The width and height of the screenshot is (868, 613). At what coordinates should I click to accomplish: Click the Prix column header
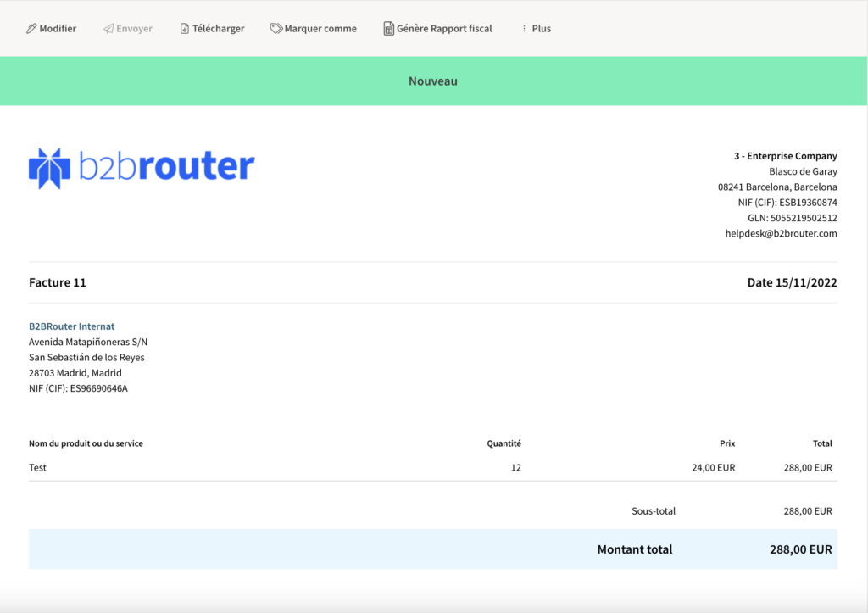tap(727, 443)
